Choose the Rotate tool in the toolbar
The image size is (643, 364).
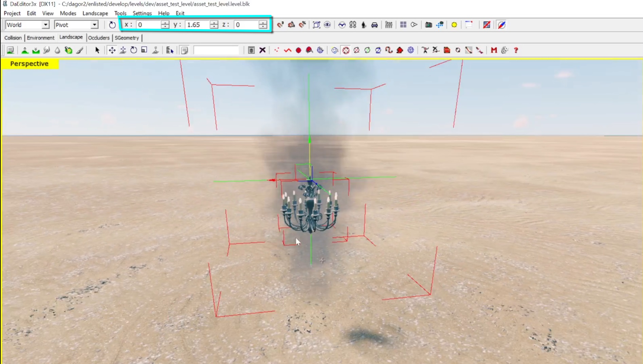pos(133,50)
